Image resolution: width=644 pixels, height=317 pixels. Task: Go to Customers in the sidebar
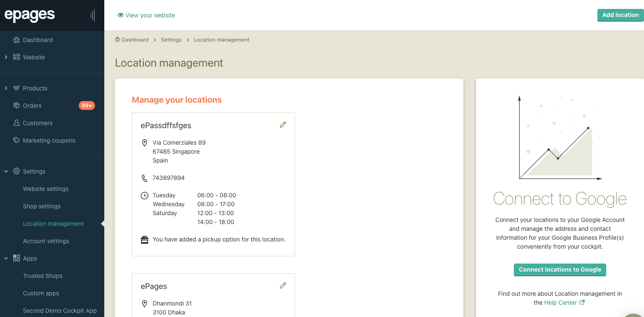[38, 123]
